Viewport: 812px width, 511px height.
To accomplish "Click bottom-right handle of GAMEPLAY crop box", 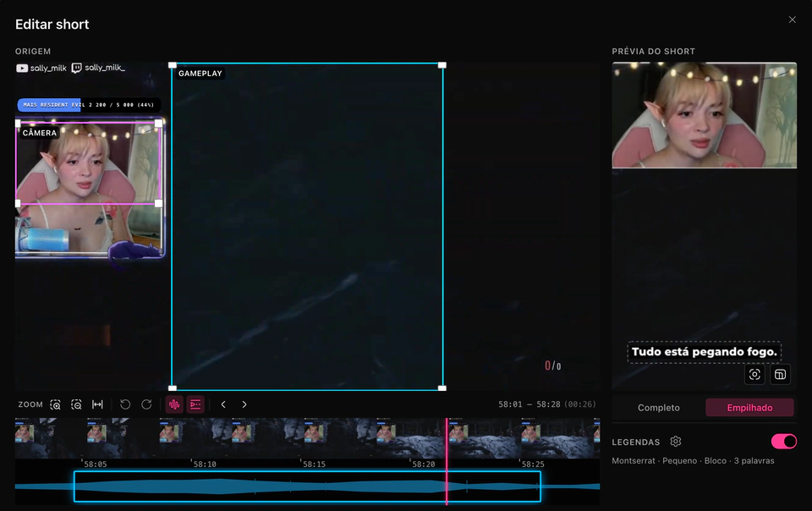I will [x=442, y=388].
